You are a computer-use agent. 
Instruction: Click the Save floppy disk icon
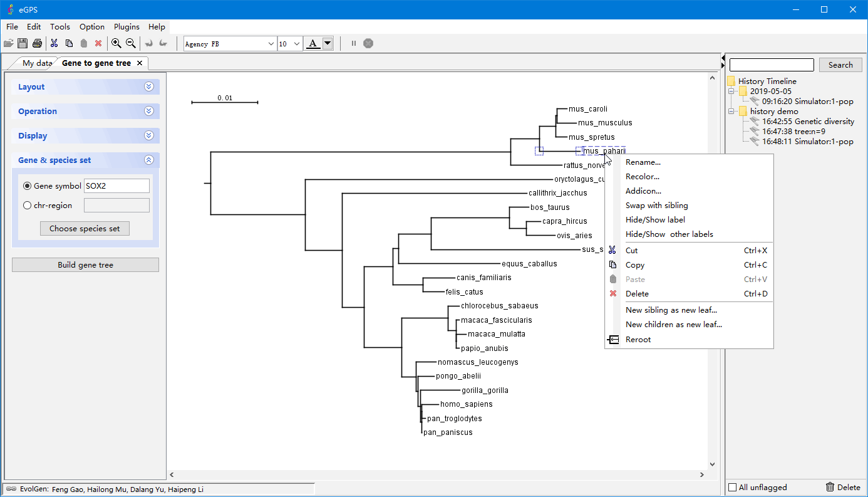tap(23, 43)
